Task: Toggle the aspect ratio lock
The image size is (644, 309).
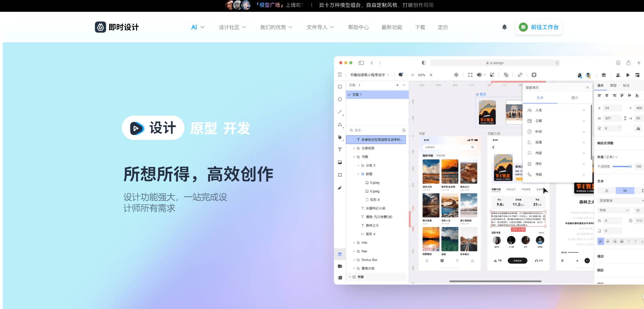Action: 625,118
